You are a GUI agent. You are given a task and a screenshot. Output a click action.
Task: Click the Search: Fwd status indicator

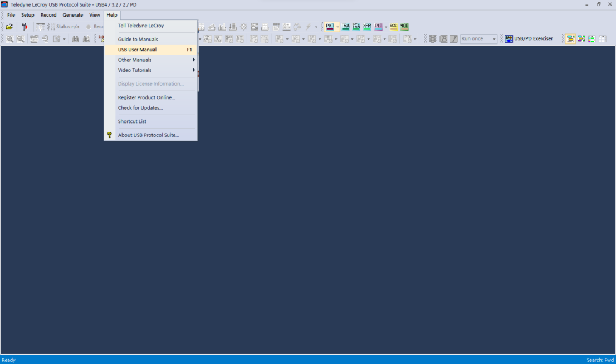[x=600, y=360]
